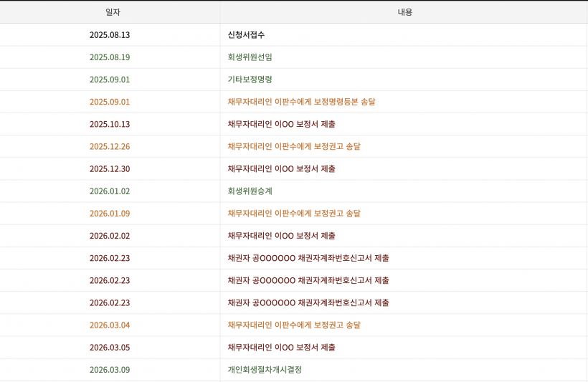Select the date 2025.10.13
588x382 pixels.
pyautogui.click(x=110, y=124)
